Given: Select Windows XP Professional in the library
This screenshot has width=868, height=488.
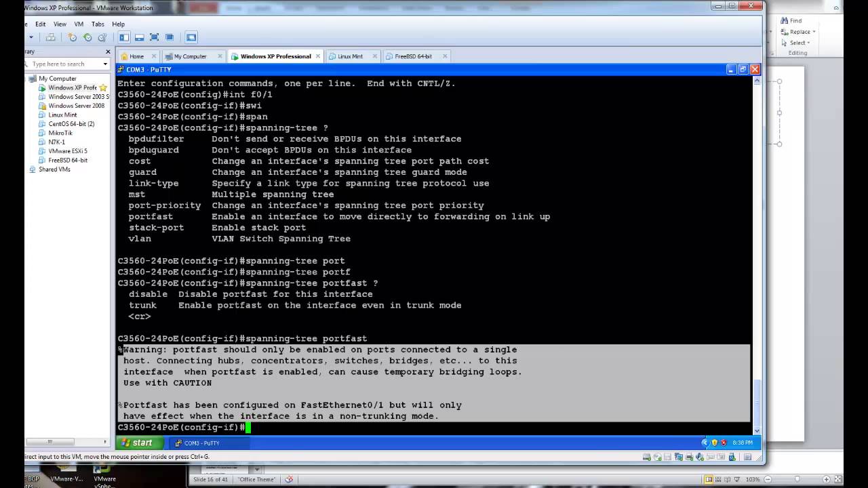Looking at the screenshot, I should click(73, 87).
